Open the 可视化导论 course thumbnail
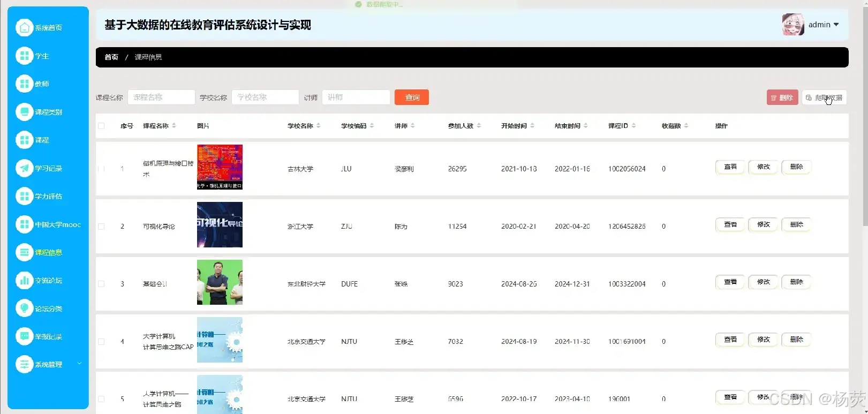This screenshot has width=868, height=414. (x=220, y=224)
